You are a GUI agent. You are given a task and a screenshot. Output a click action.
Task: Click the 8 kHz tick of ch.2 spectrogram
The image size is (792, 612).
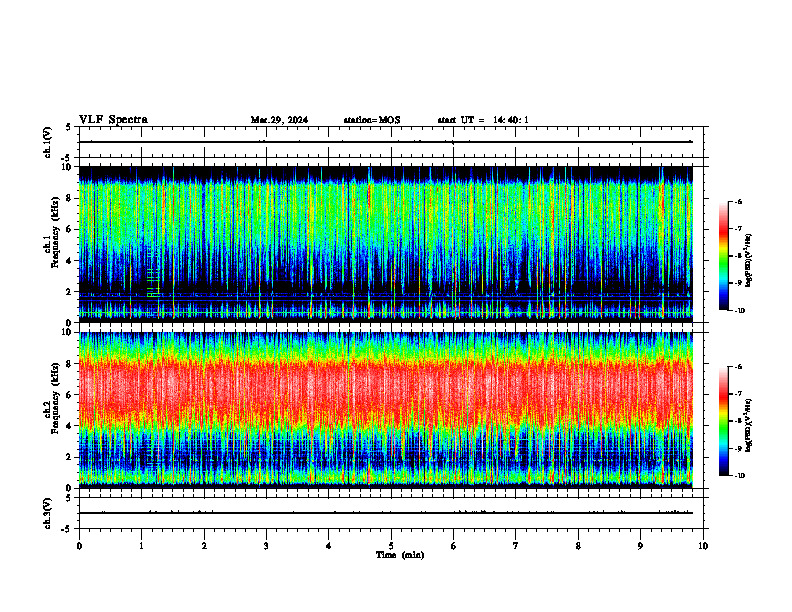tap(70, 364)
